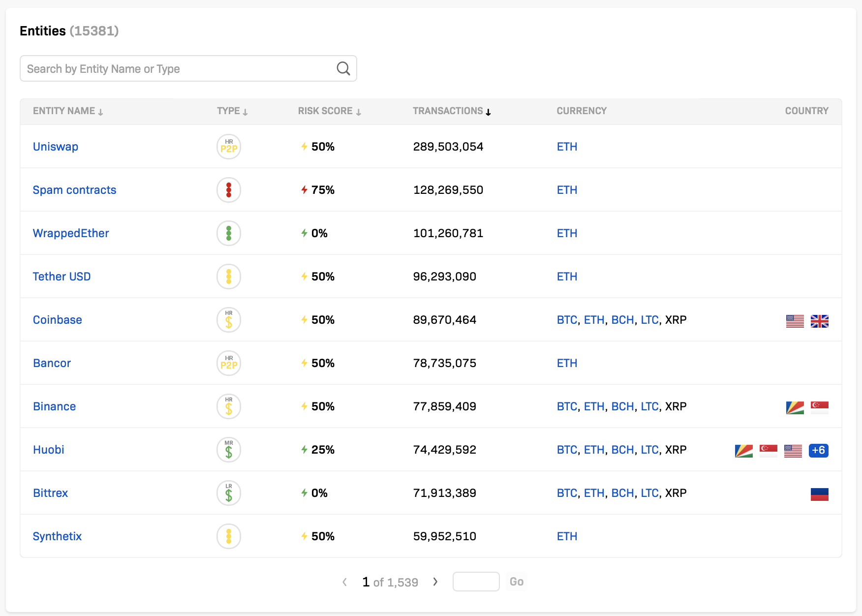Open Huobi entity link
862x616 pixels.
[49, 450]
